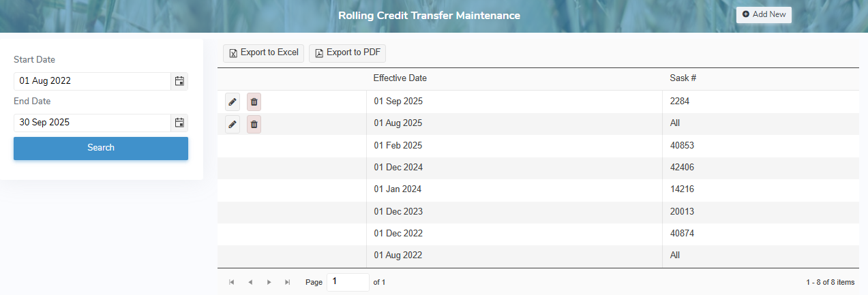Edit the 01 Aug 2025 row
Screen dimensions: 868x295
point(233,124)
